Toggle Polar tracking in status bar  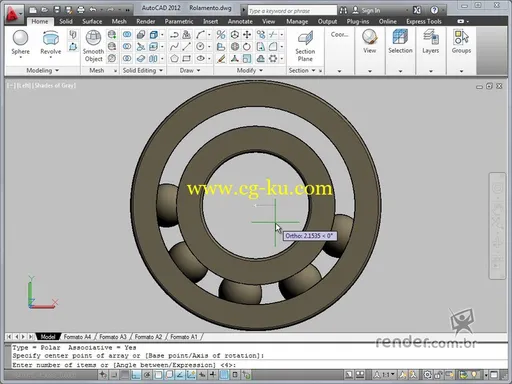click(x=147, y=375)
